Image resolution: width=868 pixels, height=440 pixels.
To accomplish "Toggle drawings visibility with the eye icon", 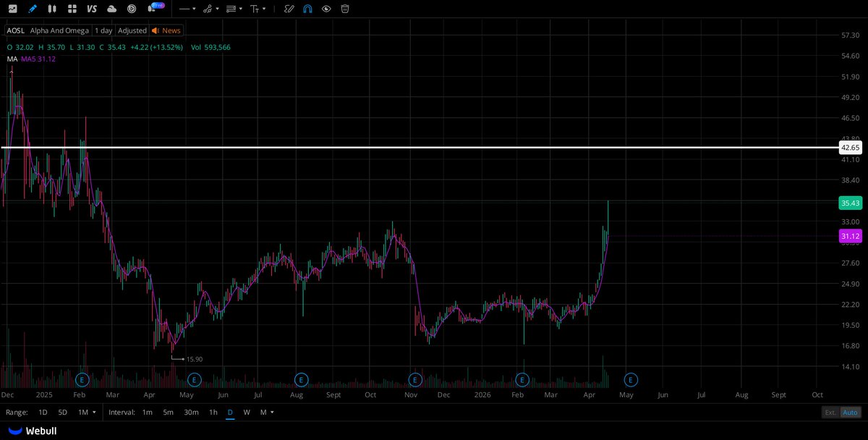I will [326, 9].
